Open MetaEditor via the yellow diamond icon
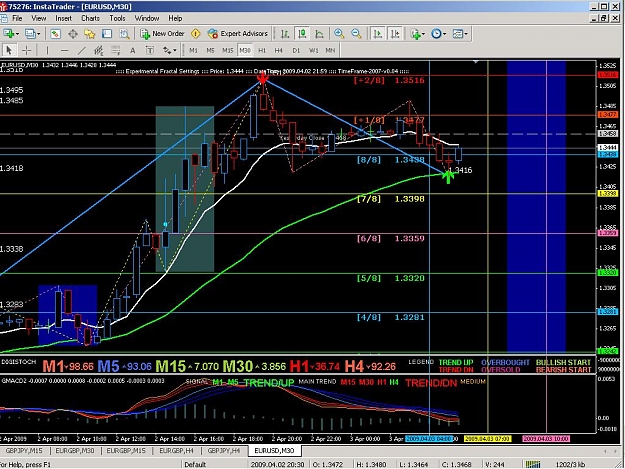 [x=196, y=34]
